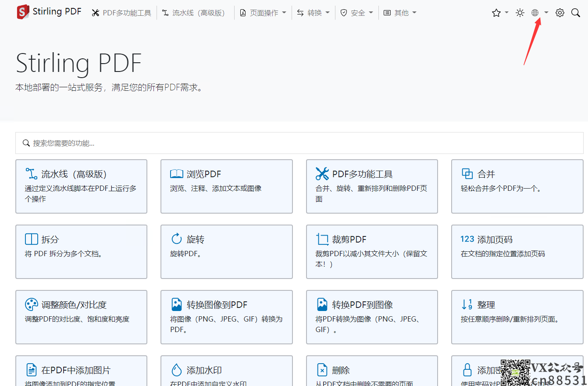The image size is (588, 386).
Task: Click the 整理 sort icon
Action: [x=467, y=304]
